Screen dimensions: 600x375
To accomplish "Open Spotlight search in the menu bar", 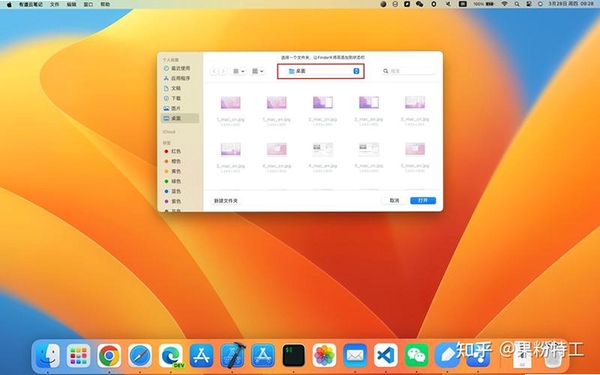I will (517, 4).
